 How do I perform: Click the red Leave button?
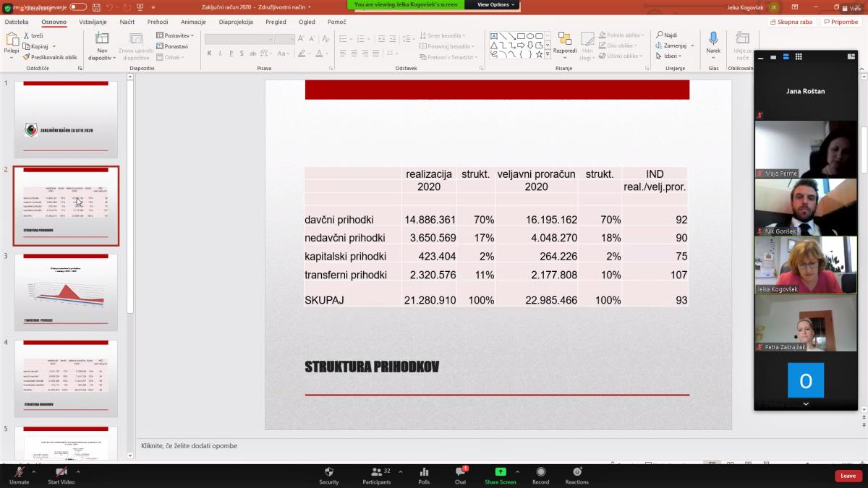848,476
